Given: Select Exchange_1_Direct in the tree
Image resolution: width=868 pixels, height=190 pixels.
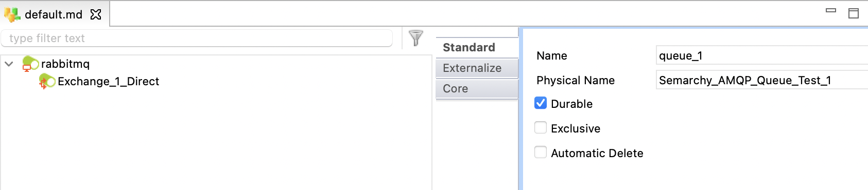Looking at the screenshot, I should 108,81.
